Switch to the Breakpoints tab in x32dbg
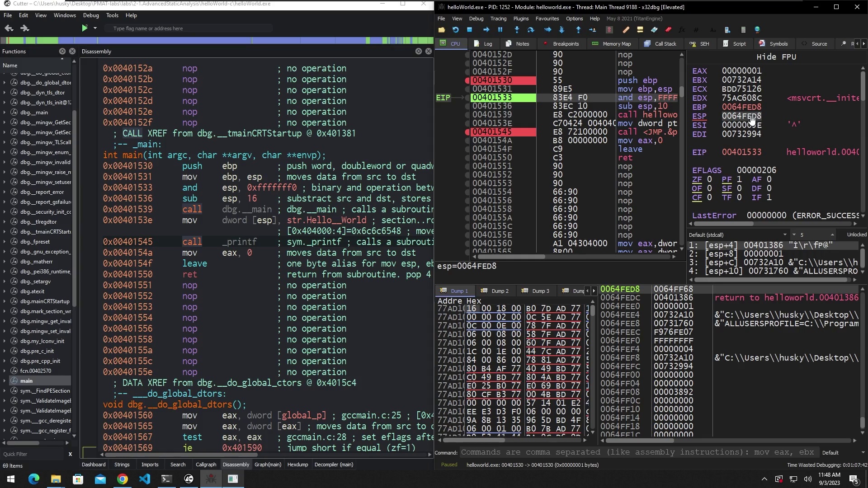The image size is (868, 488). (x=561, y=44)
